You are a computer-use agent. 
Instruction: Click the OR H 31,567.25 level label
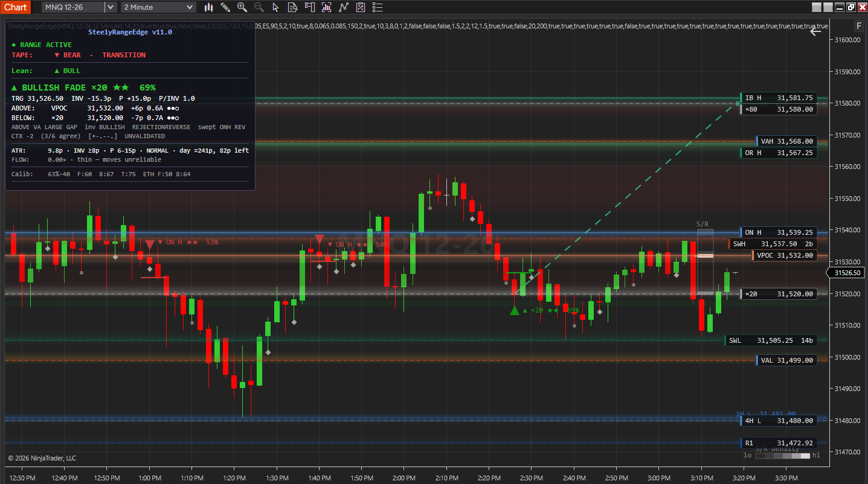pyautogui.click(x=779, y=153)
